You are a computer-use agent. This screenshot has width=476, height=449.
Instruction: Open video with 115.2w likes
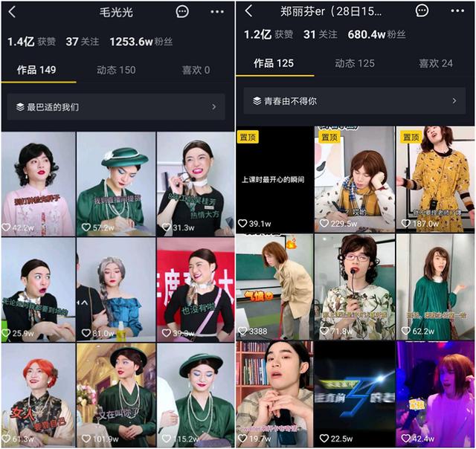[195, 395]
